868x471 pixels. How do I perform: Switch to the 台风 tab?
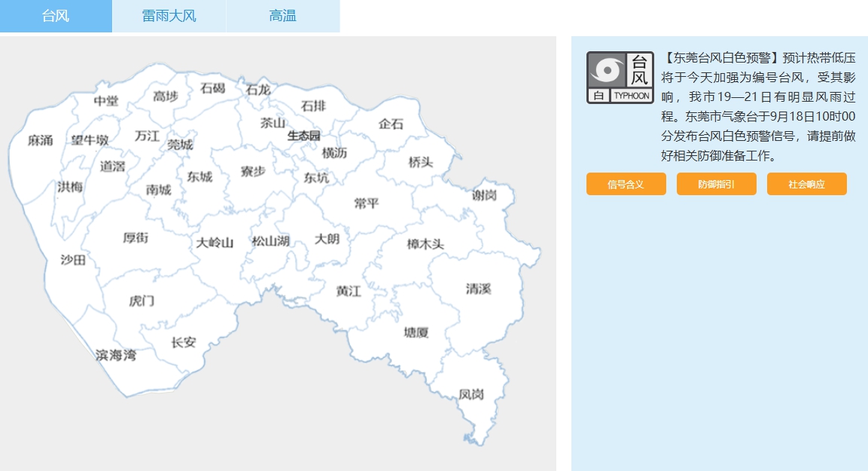pyautogui.click(x=56, y=16)
